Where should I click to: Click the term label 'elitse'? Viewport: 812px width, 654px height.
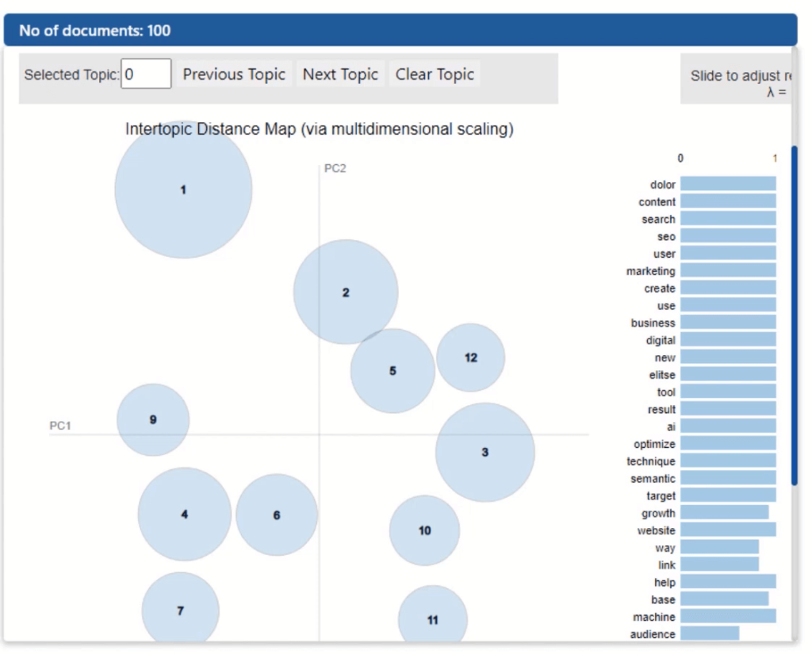662,374
